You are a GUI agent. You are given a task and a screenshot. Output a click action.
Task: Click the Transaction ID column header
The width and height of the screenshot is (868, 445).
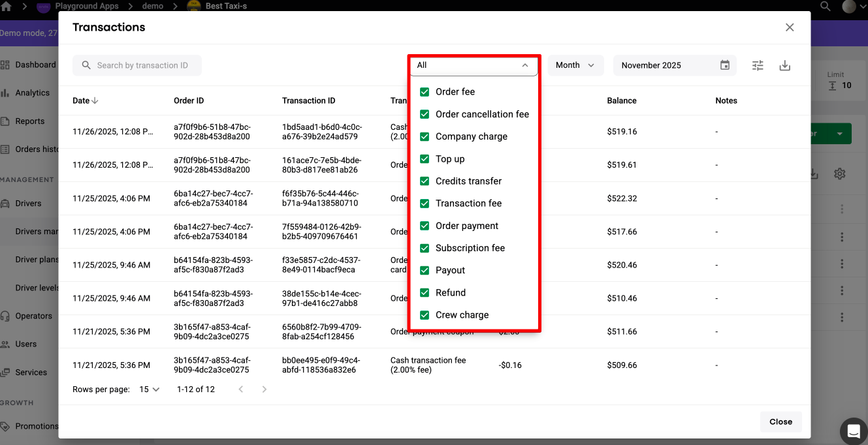pyautogui.click(x=309, y=100)
